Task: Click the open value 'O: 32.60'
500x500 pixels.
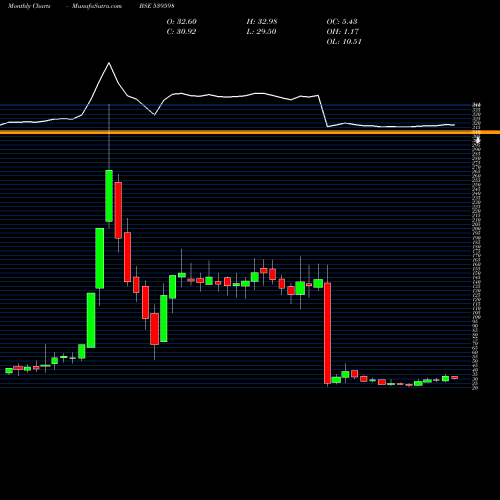Action: pos(182,22)
